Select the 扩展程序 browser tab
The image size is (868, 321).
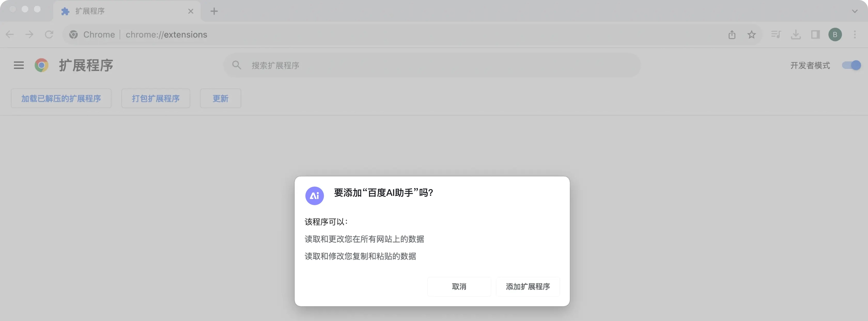pos(127,11)
